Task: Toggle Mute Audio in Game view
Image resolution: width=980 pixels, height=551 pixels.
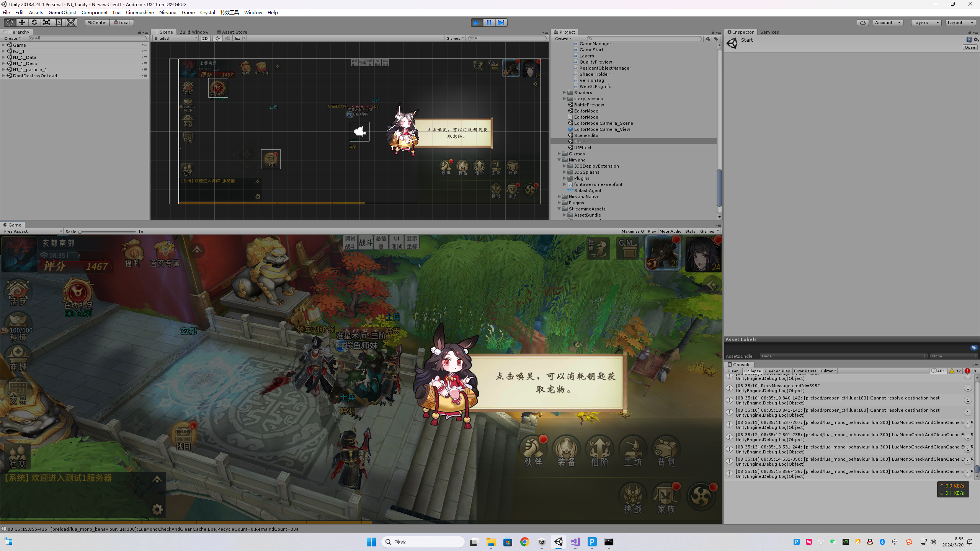Action: (x=670, y=231)
